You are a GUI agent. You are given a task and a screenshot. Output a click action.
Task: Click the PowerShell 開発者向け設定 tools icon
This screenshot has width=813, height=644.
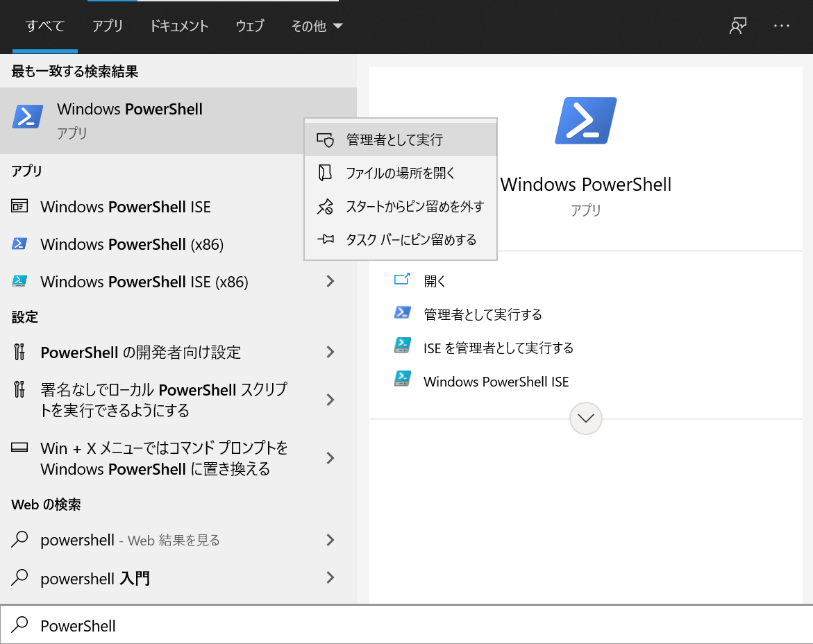pyautogui.click(x=19, y=352)
